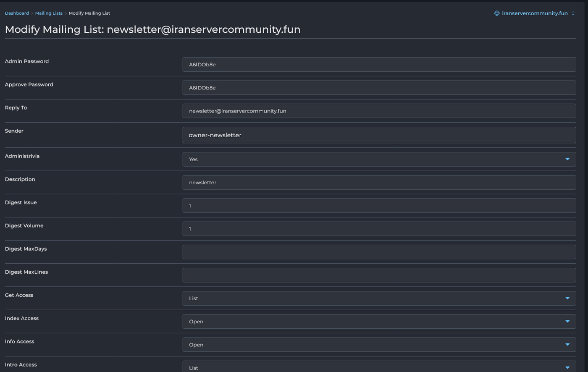Select the empty Digest MaxDays field
The image size is (588, 372).
(x=378, y=251)
